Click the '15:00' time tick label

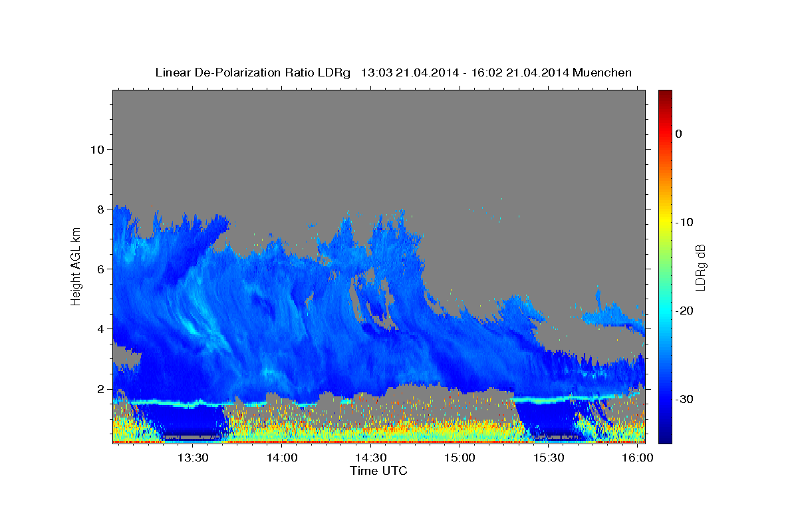click(460, 458)
